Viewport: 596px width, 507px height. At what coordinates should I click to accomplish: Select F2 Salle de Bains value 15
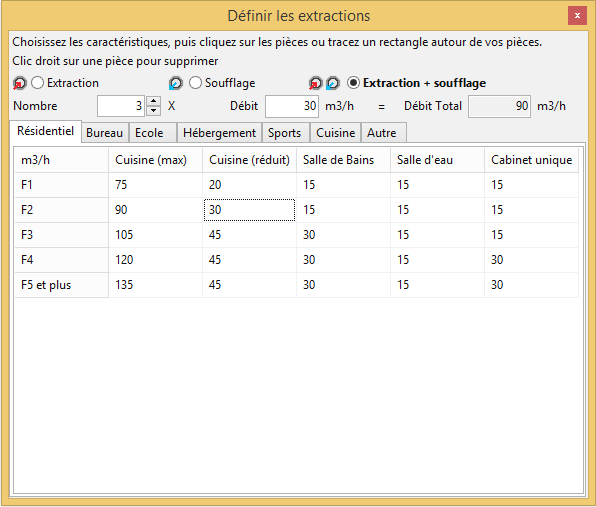coord(343,210)
